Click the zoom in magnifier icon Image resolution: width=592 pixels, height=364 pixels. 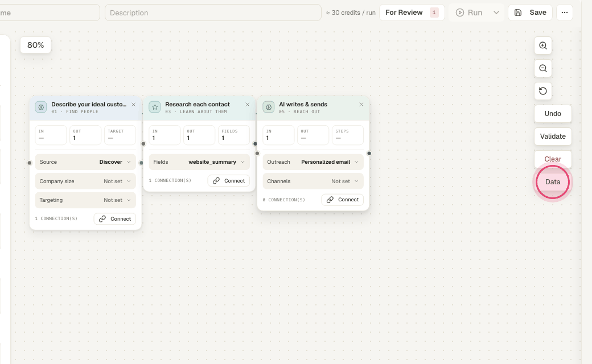click(x=543, y=45)
